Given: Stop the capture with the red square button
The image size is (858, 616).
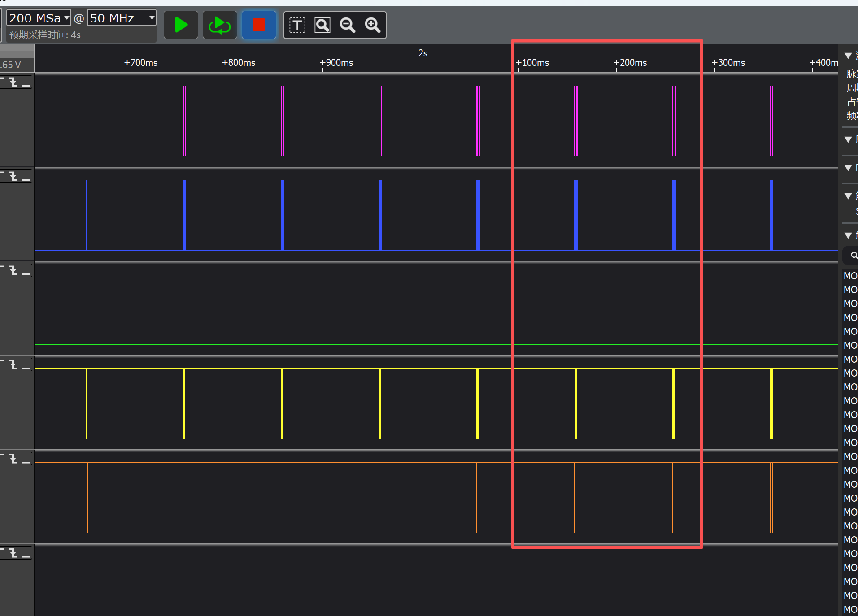Looking at the screenshot, I should coord(259,25).
